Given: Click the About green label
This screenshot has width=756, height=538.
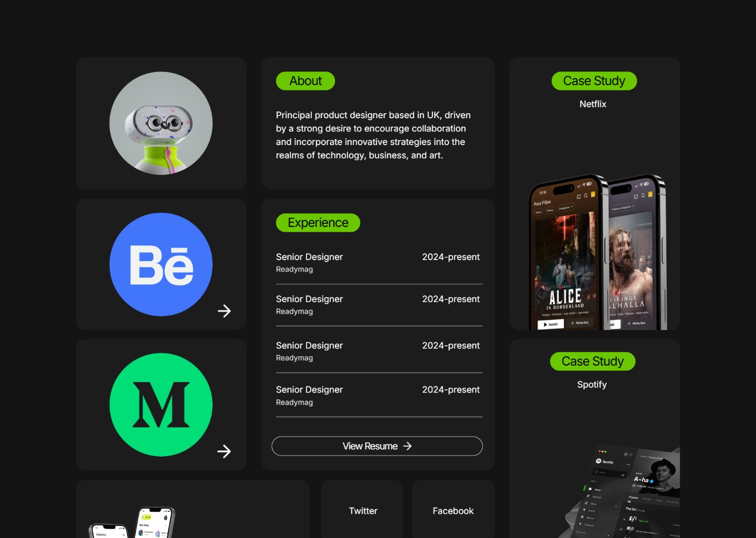Looking at the screenshot, I should tap(306, 81).
